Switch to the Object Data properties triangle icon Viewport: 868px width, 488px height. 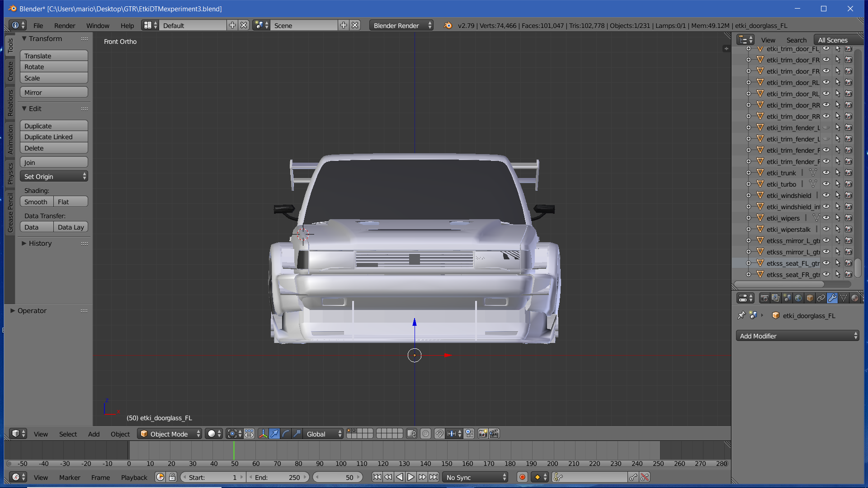(x=844, y=298)
